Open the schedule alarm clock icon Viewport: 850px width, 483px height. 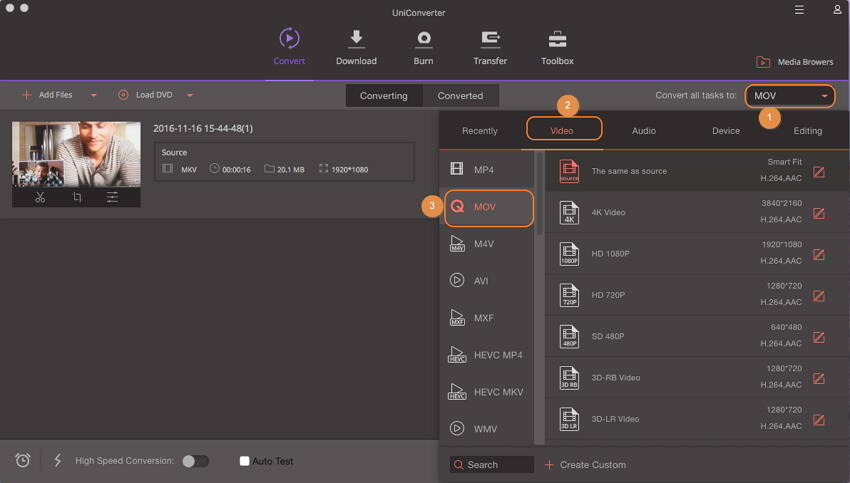point(23,460)
